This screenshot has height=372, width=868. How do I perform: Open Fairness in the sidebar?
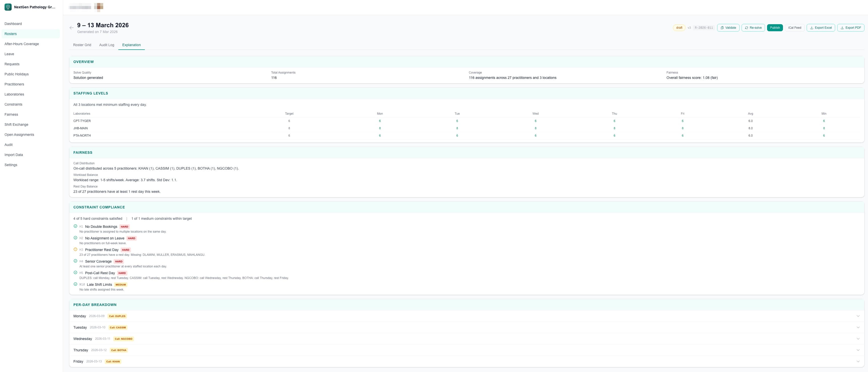[x=31, y=115]
